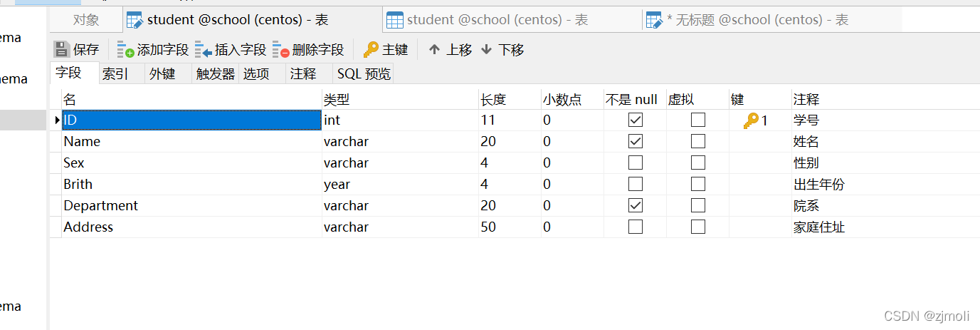Click the key icon in the ID row
The height and width of the screenshot is (330, 980).
click(751, 120)
